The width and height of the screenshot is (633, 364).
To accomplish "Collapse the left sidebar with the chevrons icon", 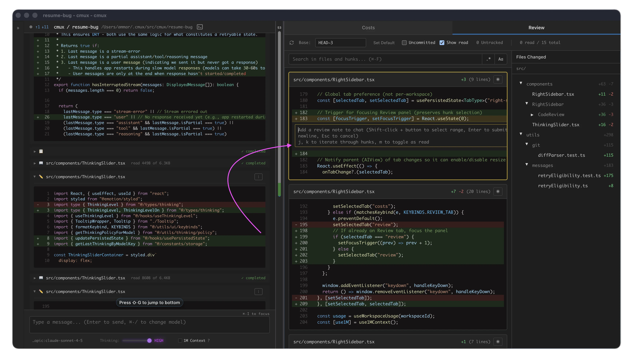I will point(18,27).
